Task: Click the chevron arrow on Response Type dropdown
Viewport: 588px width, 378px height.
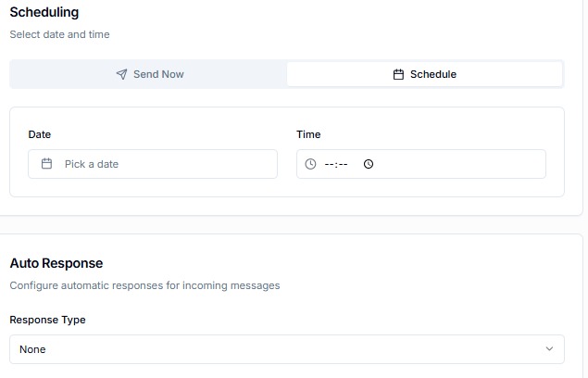Action: 550,349
